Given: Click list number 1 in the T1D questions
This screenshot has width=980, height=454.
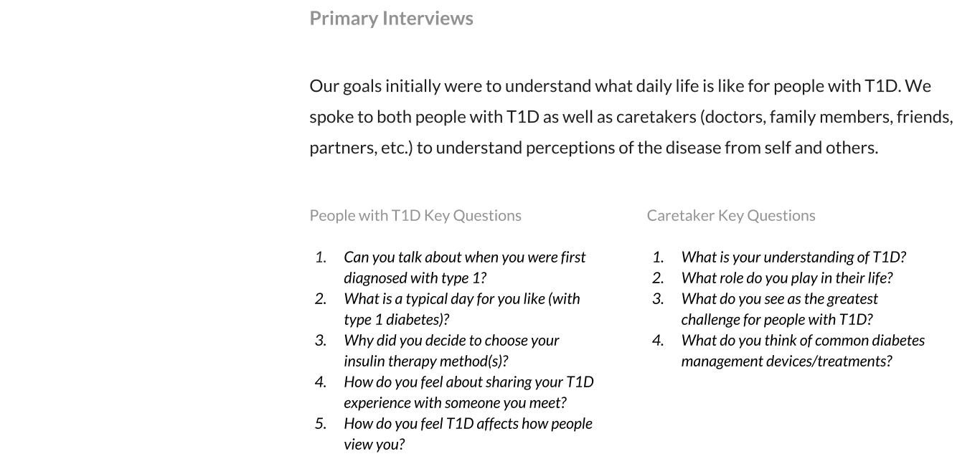Looking at the screenshot, I should point(321,257).
